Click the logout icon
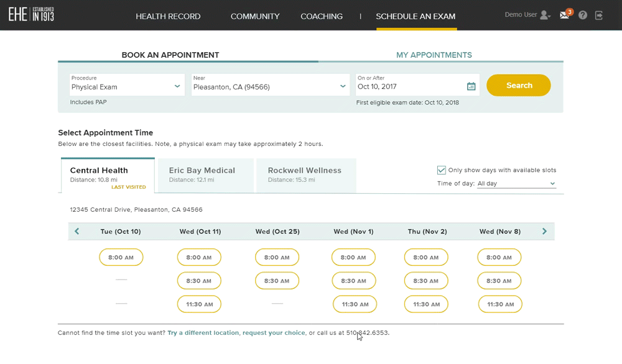Screen dimensions: 622x364 [599, 15]
